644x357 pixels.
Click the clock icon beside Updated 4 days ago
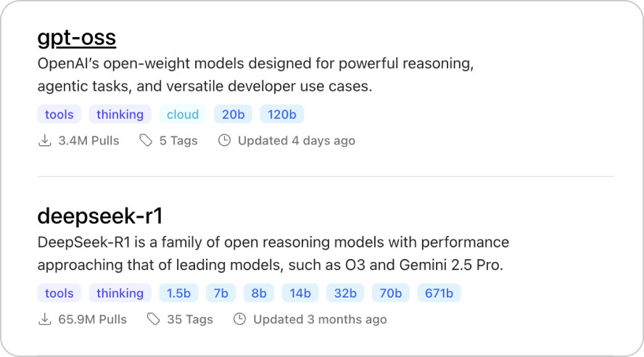click(x=224, y=140)
